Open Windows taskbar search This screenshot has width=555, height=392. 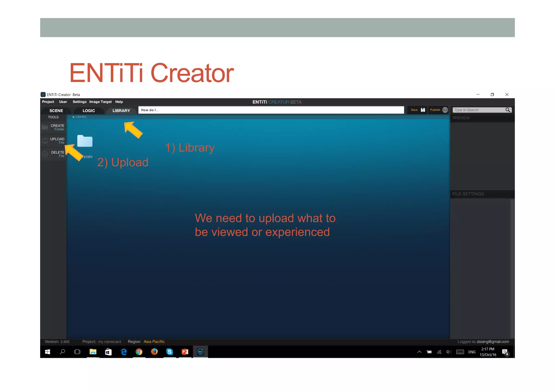[x=62, y=352]
